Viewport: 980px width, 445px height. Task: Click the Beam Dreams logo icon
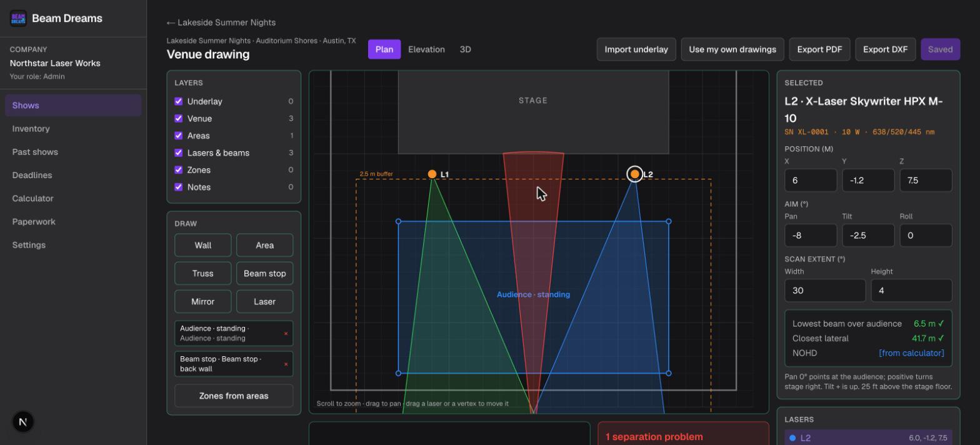18,19
